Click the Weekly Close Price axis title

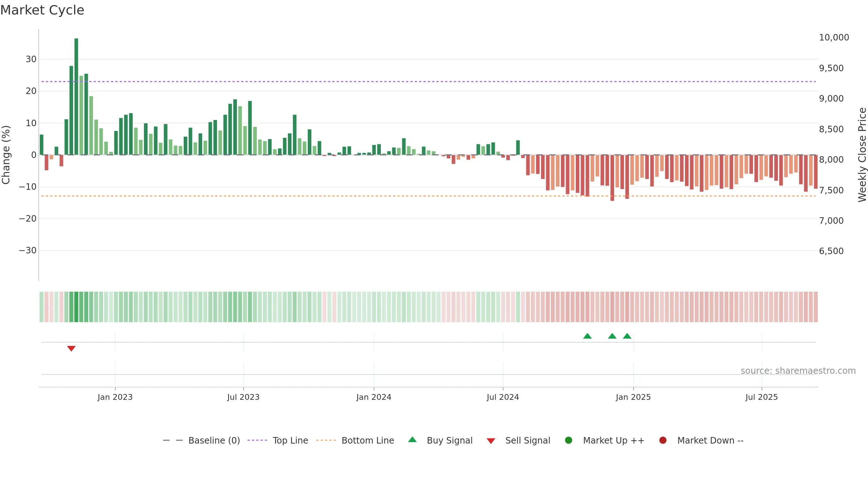[x=862, y=155]
